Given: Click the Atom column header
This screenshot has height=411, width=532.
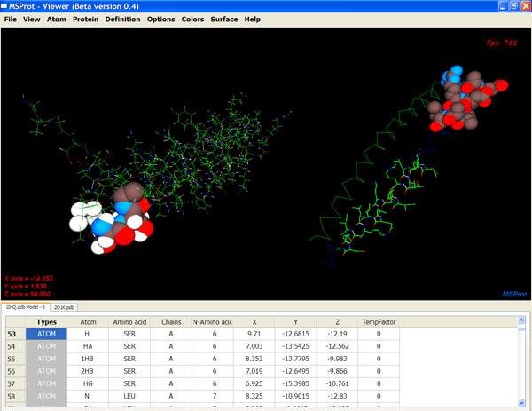Looking at the screenshot, I should pos(88,322).
